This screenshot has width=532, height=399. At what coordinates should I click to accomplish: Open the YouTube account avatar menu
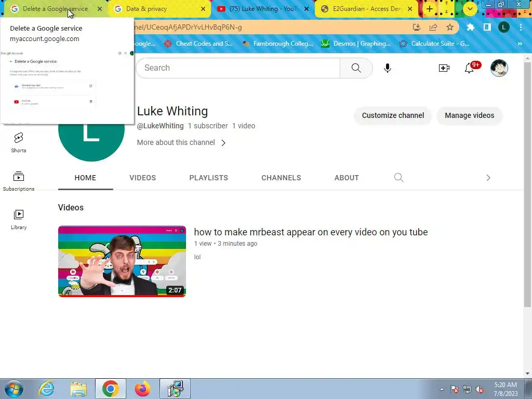pos(499,68)
